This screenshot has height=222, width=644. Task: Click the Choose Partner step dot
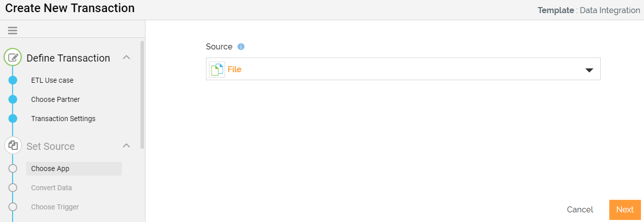coord(13,99)
